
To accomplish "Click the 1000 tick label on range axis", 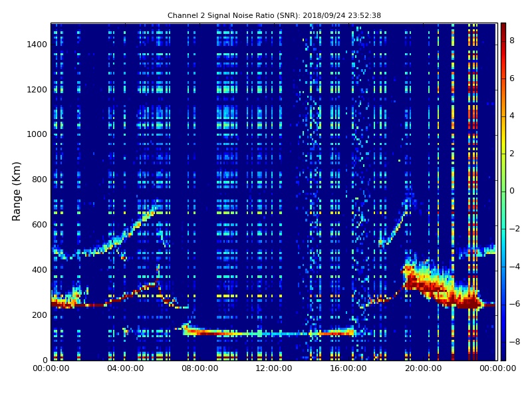I will click(x=37, y=134).
